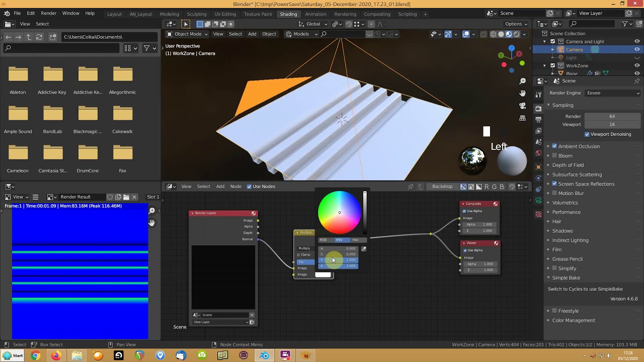Select rendered viewport shading

pyautogui.click(x=516, y=34)
